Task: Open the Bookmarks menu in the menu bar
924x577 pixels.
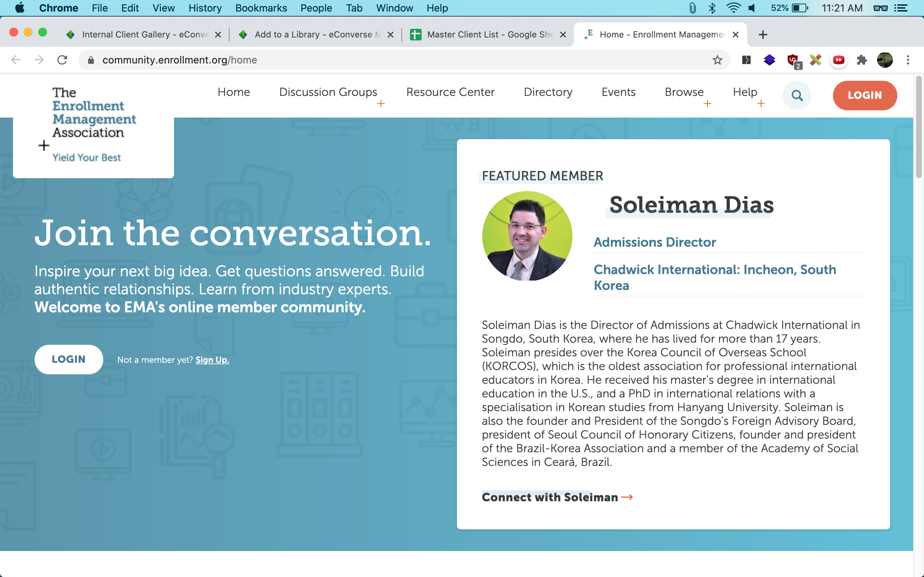Action: point(261,8)
